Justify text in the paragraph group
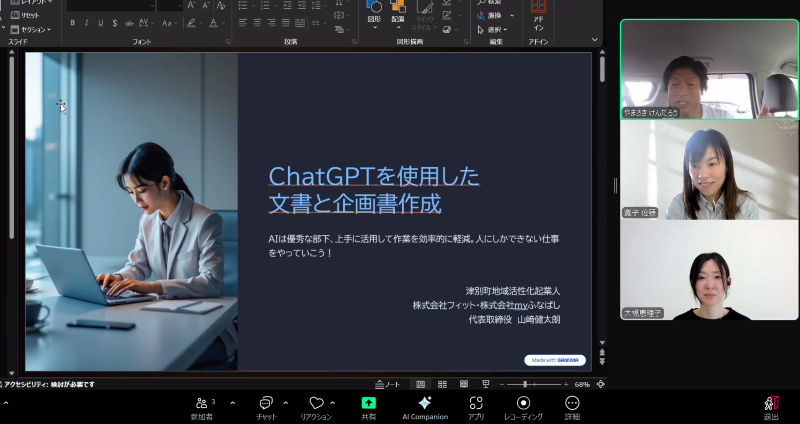Screen dimensions: 800x424 286,23
